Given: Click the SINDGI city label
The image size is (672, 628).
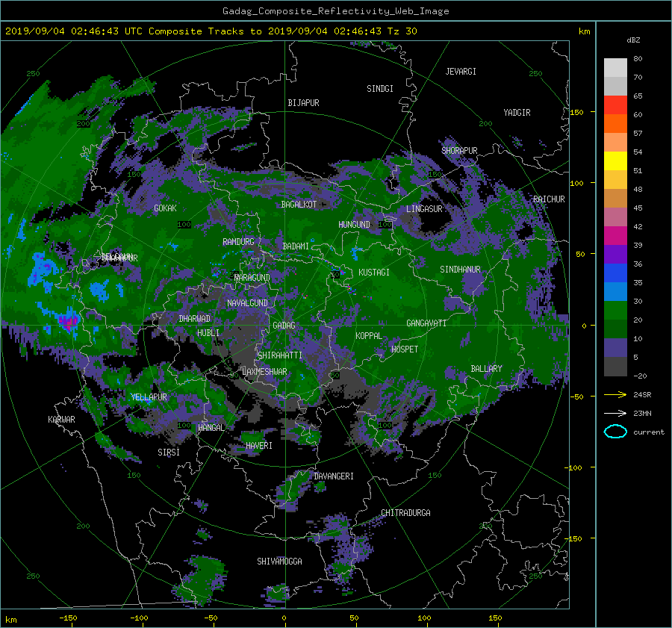Looking at the screenshot, I should pos(380,89).
